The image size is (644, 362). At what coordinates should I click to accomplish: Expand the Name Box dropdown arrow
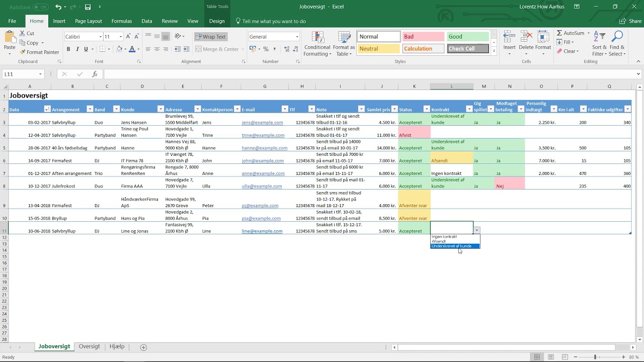40,74
